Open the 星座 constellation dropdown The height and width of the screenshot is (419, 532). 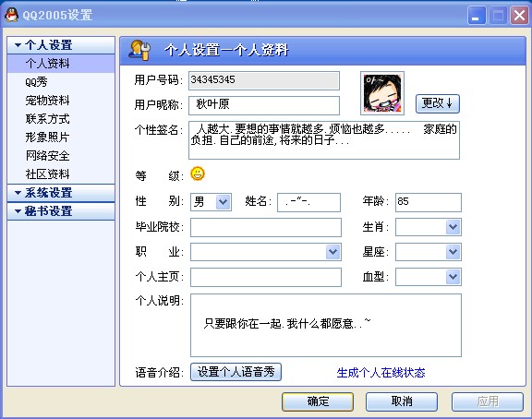(453, 252)
